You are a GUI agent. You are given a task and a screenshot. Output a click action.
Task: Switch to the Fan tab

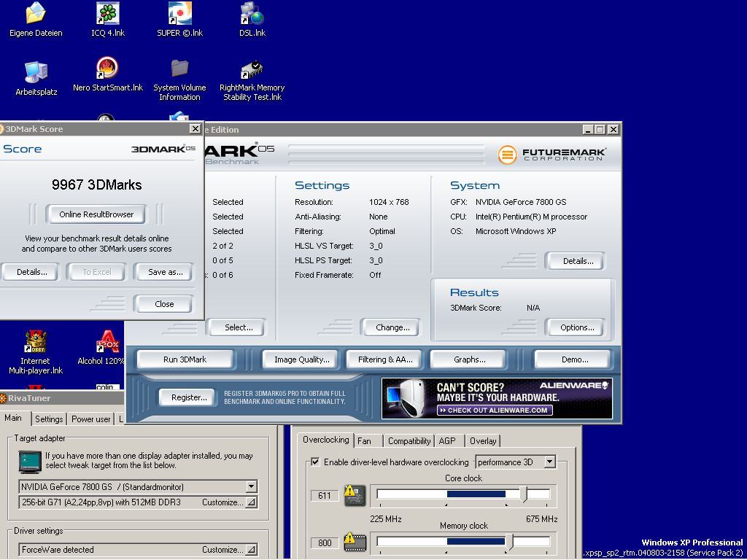click(365, 441)
